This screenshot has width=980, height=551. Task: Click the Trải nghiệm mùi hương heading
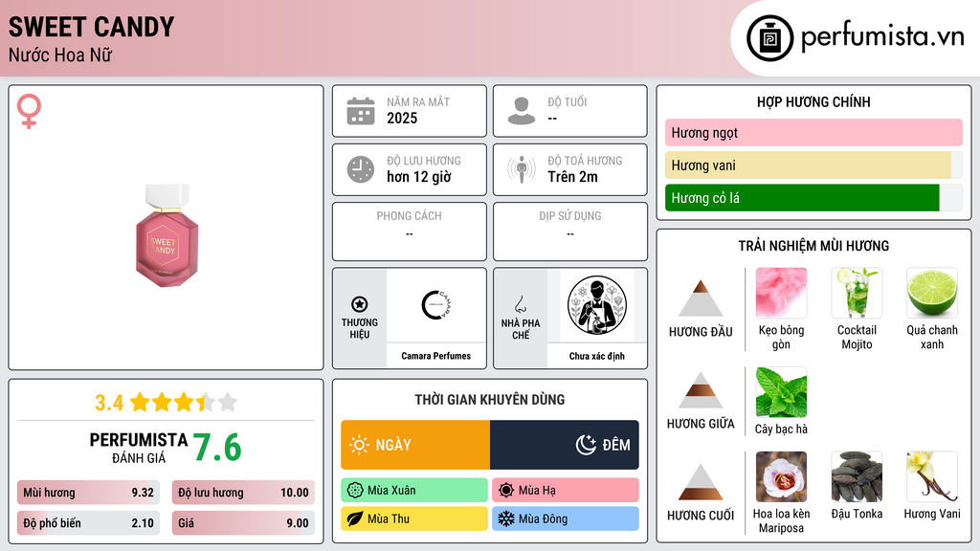(x=813, y=246)
